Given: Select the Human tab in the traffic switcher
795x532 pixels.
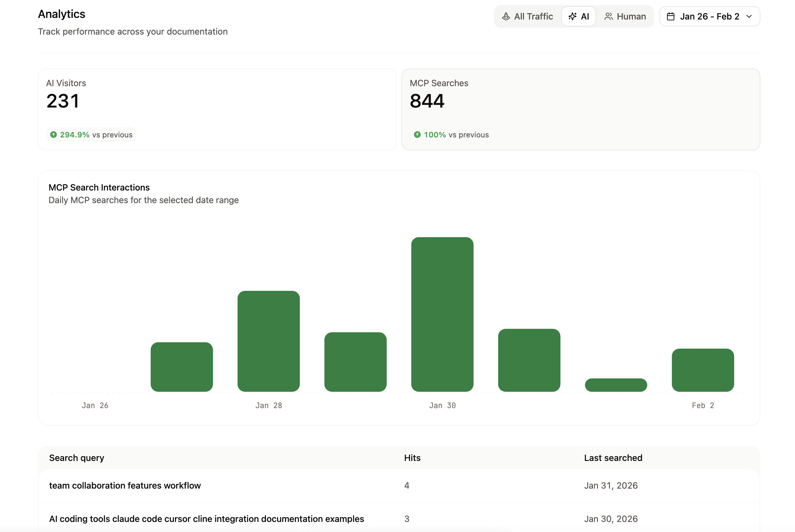Looking at the screenshot, I should tap(625, 16).
